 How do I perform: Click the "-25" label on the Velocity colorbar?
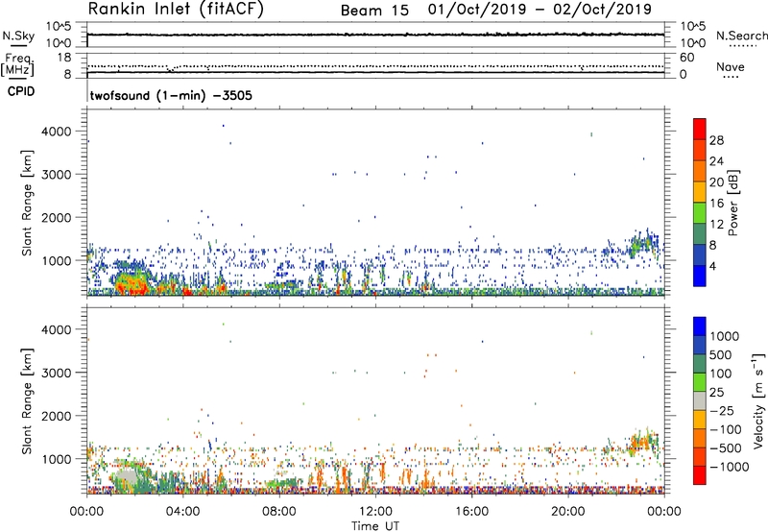[x=722, y=410]
